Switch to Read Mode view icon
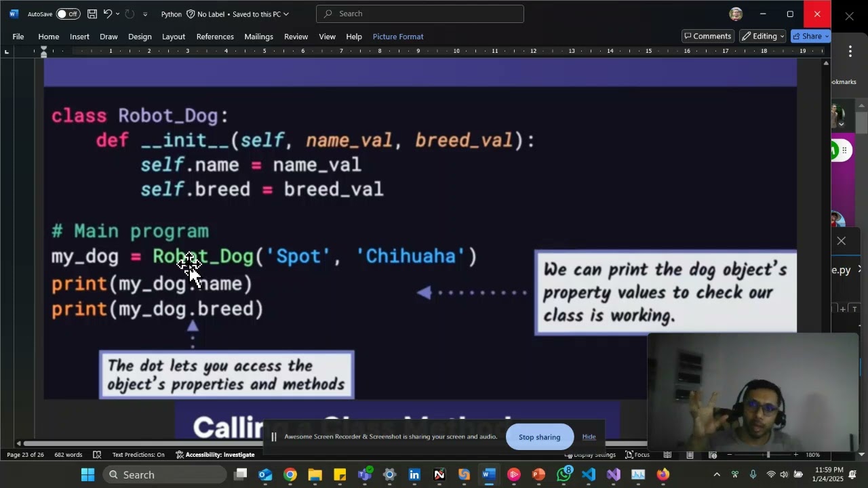This screenshot has width=868, height=488. [667, 455]
